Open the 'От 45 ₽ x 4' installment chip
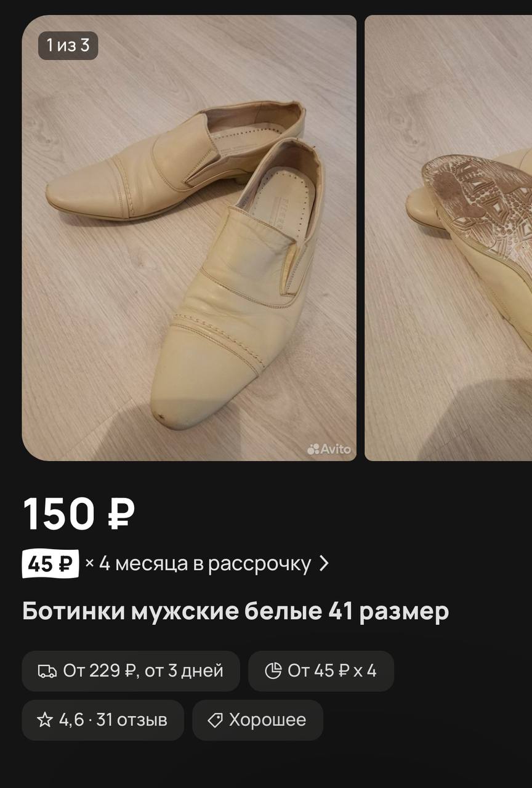532x788 pixels. pos(321,671)
